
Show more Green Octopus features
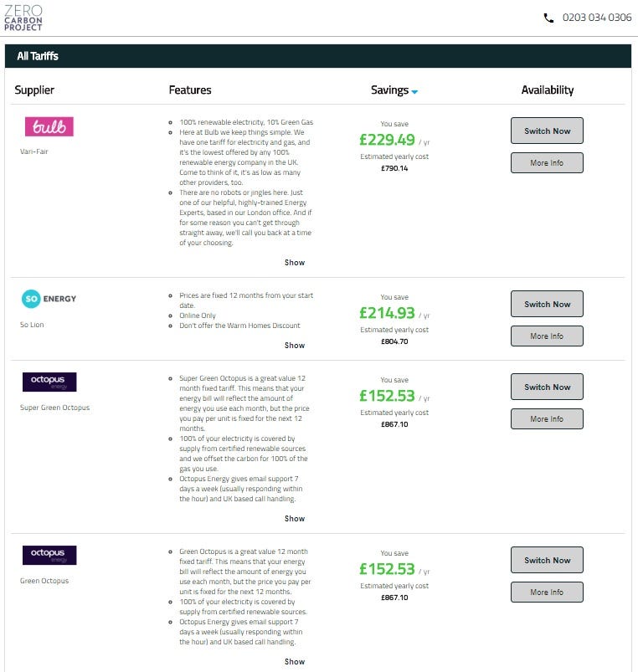point(295,662)
